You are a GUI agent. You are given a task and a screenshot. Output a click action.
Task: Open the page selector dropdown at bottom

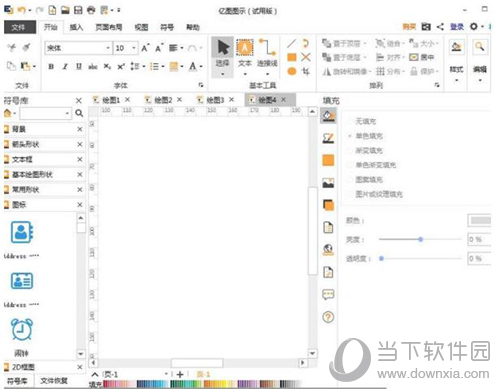click(x=166, y=374)
